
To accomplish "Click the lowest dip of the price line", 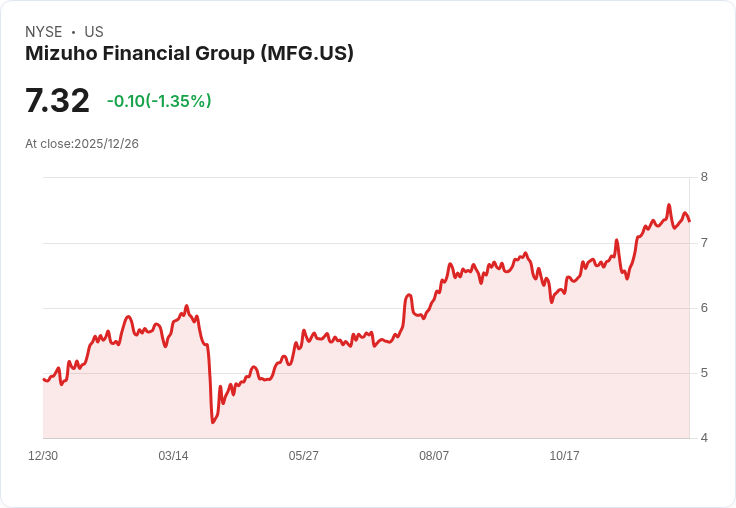I will [213, 422].
